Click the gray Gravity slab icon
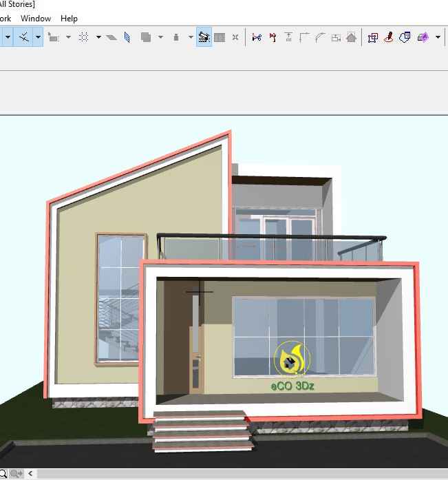 click(x=111, y=37)
